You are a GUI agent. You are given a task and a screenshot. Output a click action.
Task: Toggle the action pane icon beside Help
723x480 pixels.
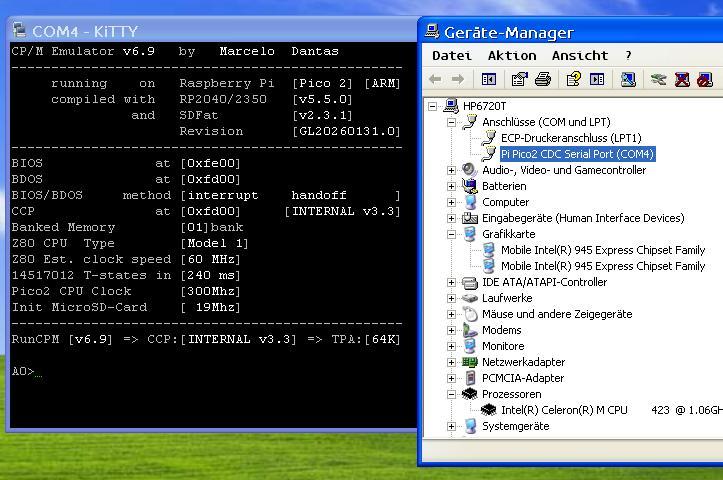click(x=597, y=79)
